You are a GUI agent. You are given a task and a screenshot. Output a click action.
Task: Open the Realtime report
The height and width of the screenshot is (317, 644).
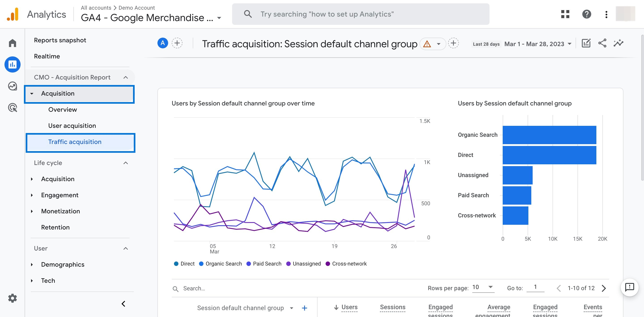click(47, 56)
